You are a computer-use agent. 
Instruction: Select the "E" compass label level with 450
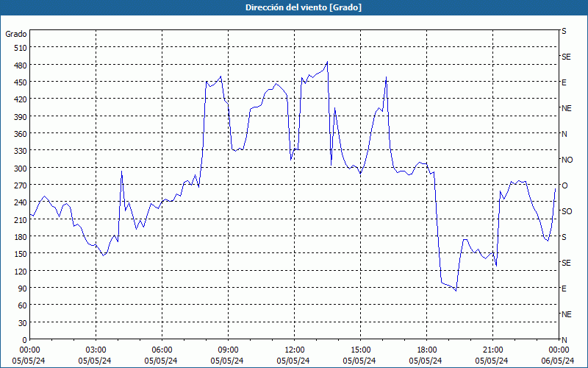564,82
